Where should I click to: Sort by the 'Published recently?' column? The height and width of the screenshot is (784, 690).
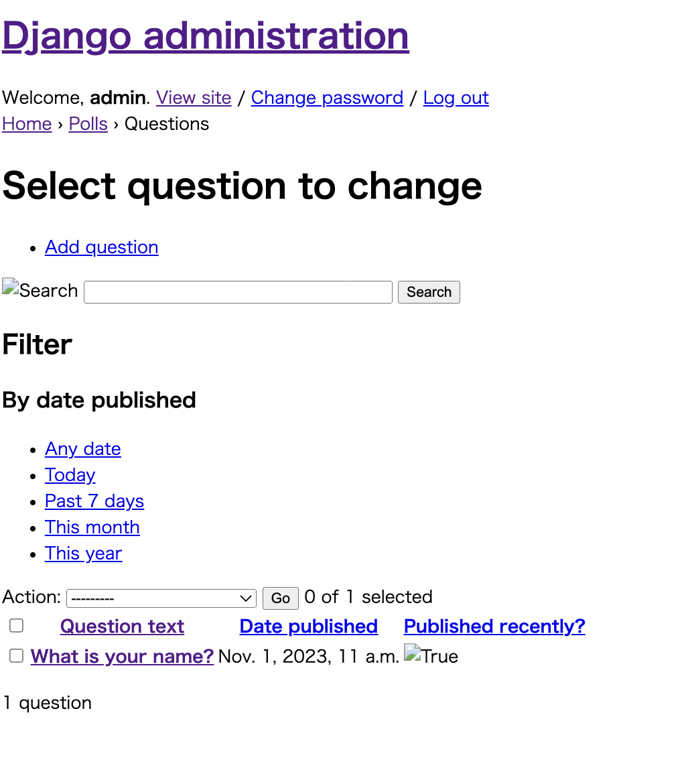tap(494, 626)
